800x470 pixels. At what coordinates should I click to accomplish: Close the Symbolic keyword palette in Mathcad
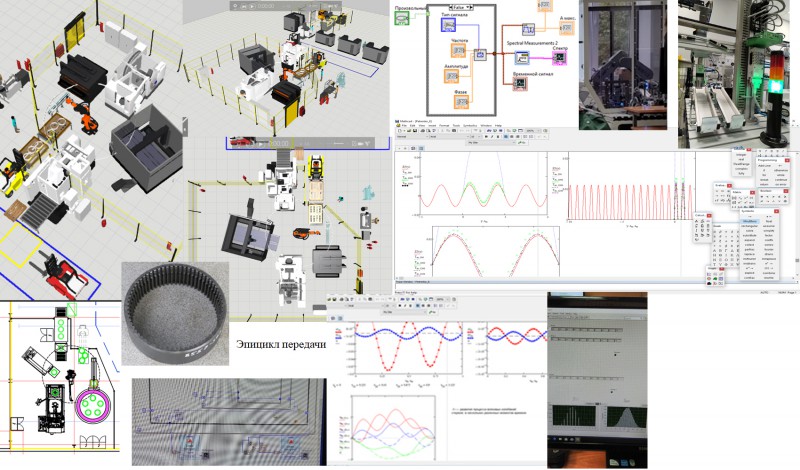click(x=777, y=211)
